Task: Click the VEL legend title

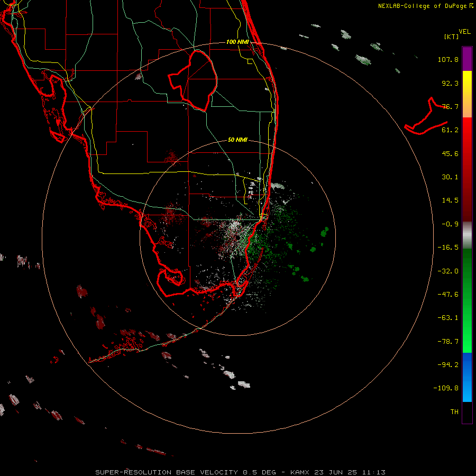Action: (x=464, y=32)
